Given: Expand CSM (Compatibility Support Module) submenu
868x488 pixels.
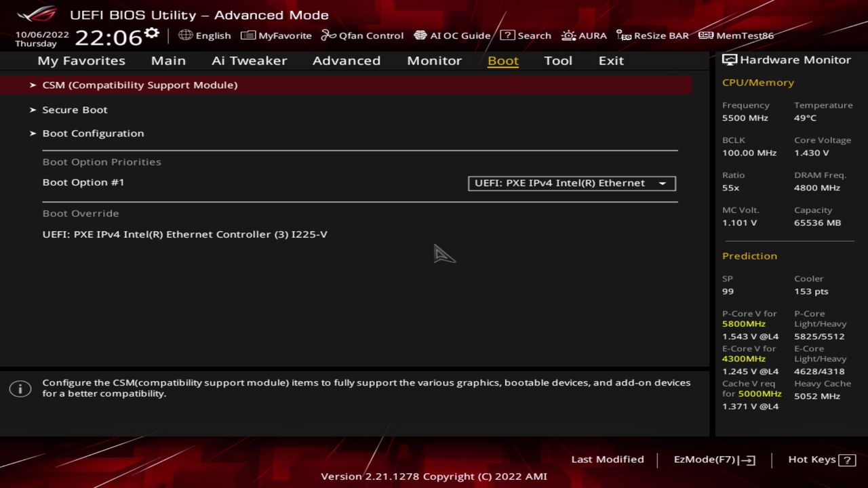Looking at the screenshot, I should pyautogui.click(x=346, y=85).
